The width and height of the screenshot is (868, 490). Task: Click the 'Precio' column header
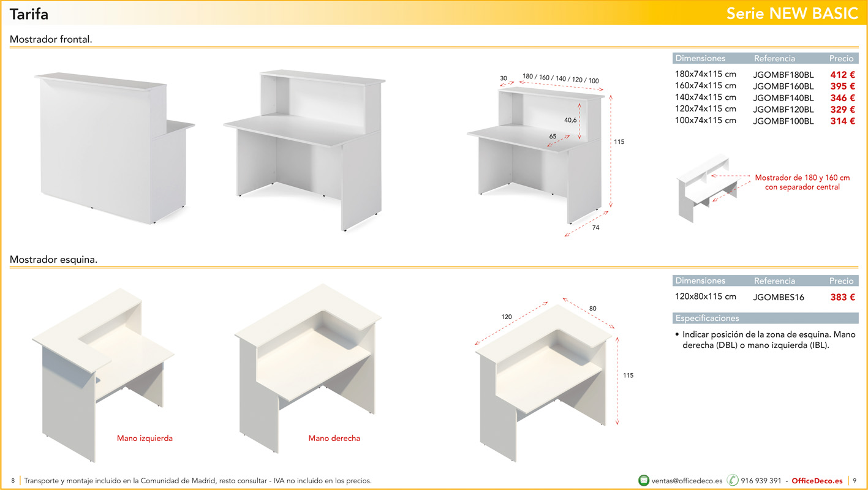click(x=842, y=58)
